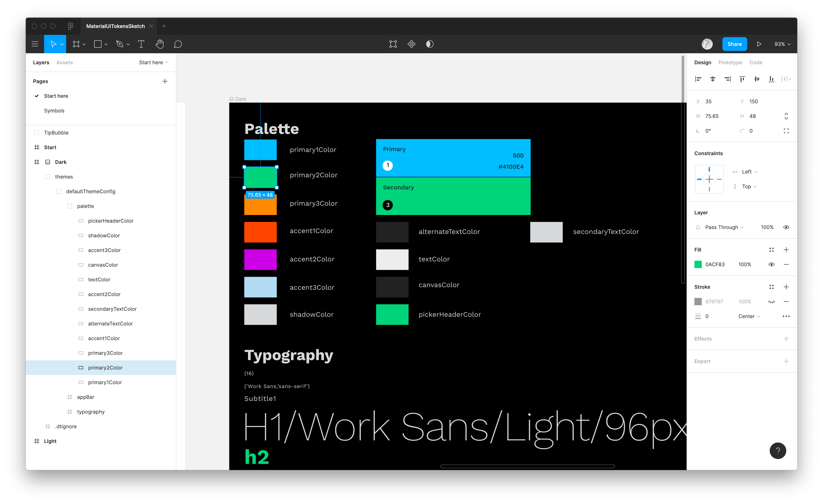Show the hidden 979797 stroke
Screen dimensions: 823x504
tap(771, 302)
